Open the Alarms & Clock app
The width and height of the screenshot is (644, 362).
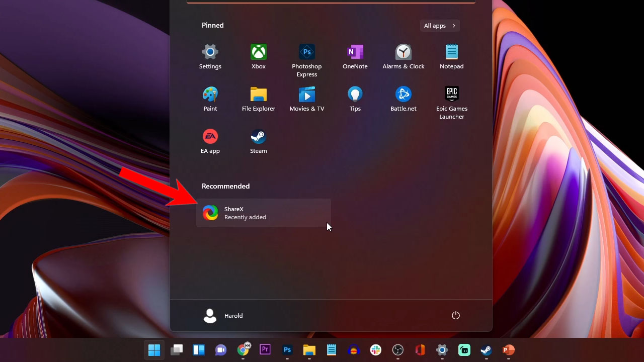coord(404,57)
